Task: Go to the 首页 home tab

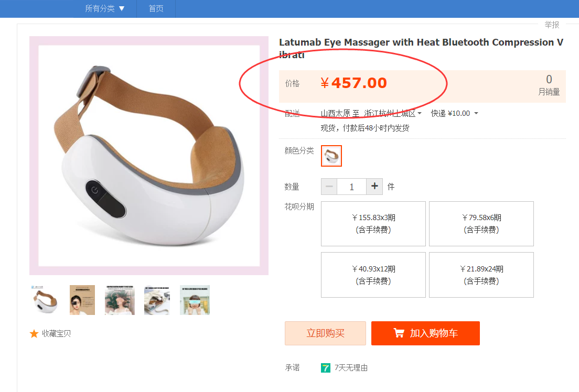Action: [x=156, y=8]
